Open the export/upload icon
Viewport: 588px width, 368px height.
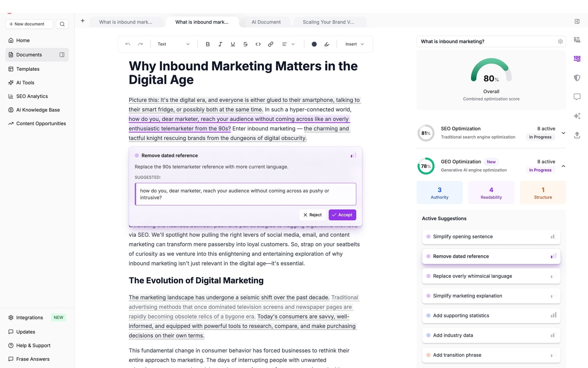577,135
